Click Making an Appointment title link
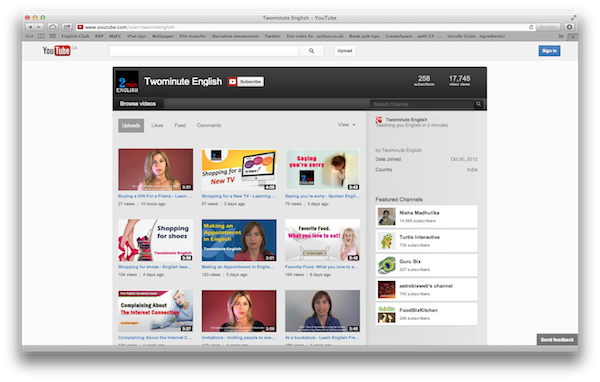This screenshot has width=600, height=382. (x=238, y=267)
